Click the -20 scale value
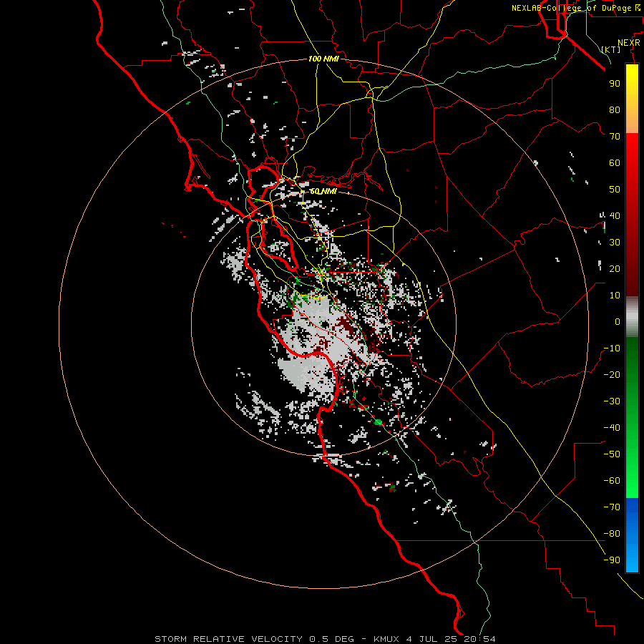The width and height of the screenshot is (644, 644). tap(612, 374)
